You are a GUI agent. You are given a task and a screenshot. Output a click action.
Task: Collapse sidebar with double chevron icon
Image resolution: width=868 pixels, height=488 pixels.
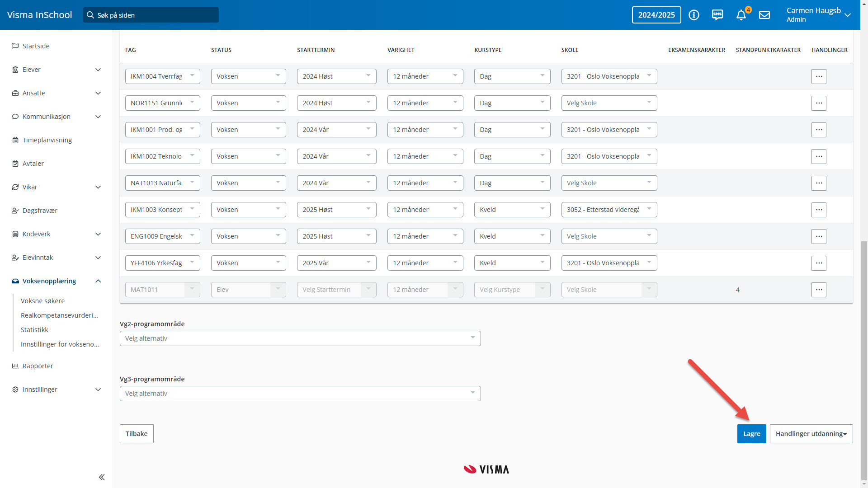[x=102, y=477]
